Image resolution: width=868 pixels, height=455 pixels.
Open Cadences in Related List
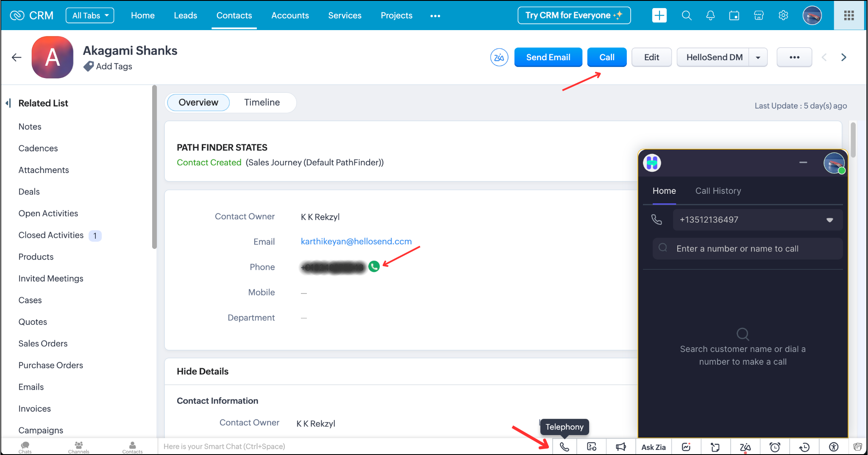(38, 148)
